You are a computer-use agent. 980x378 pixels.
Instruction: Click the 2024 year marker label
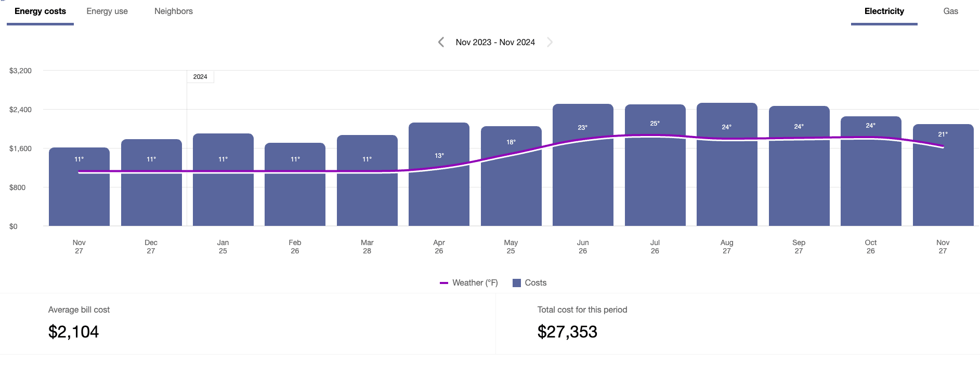(200, 76)
